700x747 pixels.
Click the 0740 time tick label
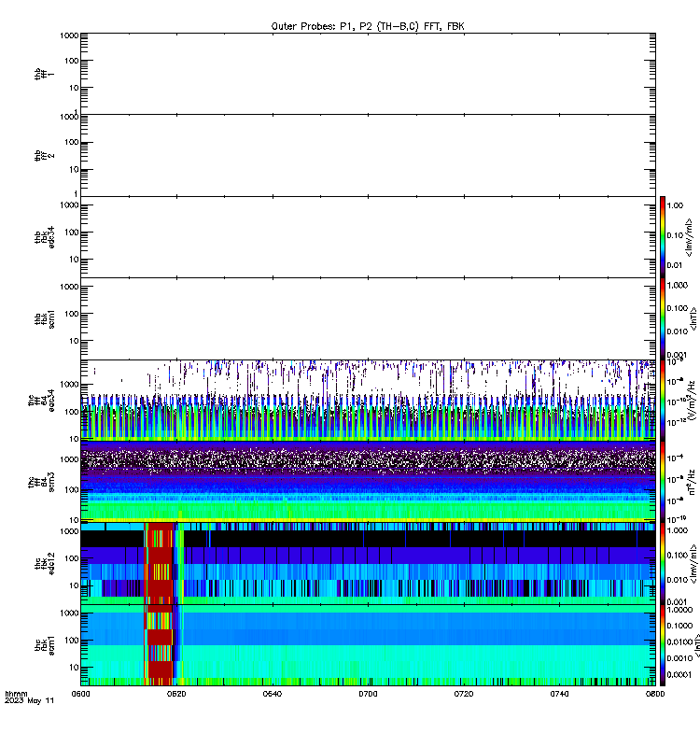tap(559, 694)
